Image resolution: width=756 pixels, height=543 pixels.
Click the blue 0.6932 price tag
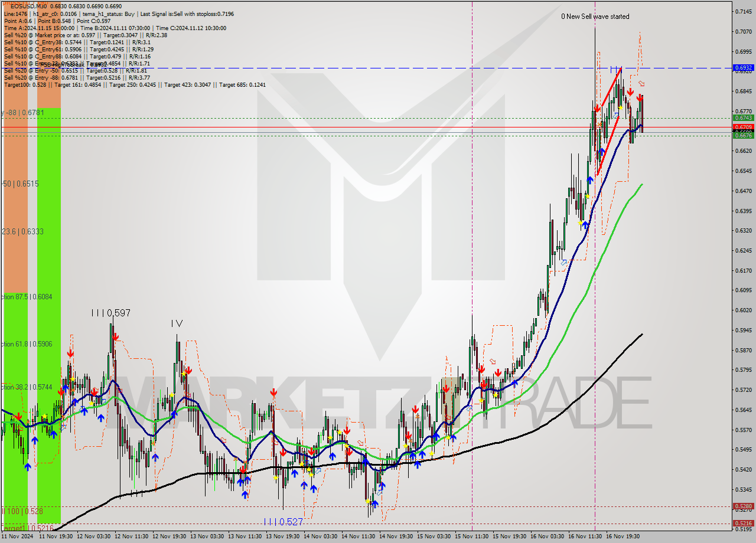click(x=743, y=68)
